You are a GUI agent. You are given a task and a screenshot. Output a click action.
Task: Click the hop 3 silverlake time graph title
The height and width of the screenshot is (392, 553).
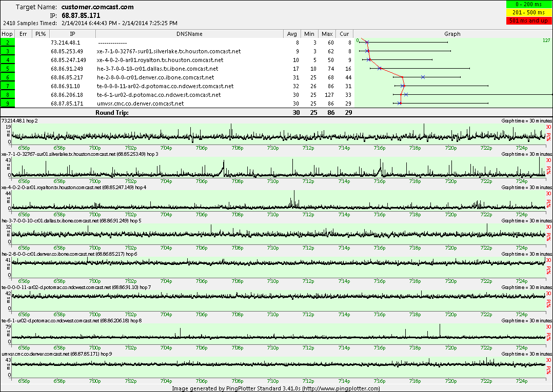point(80,154)
